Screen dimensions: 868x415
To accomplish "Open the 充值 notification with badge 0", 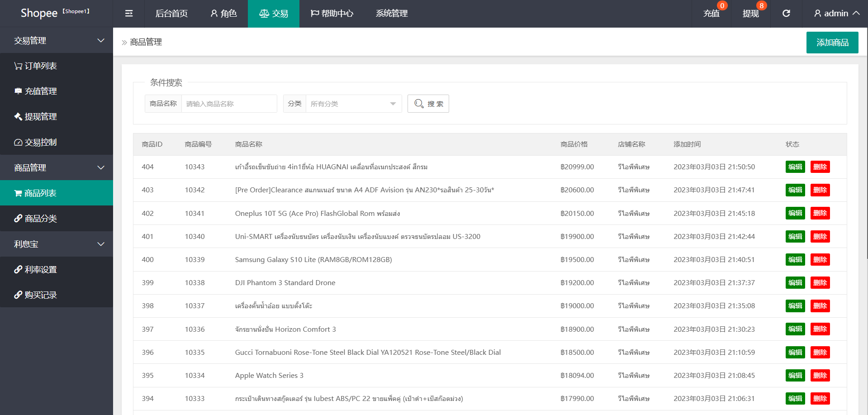I will click(x=711, y=14).
